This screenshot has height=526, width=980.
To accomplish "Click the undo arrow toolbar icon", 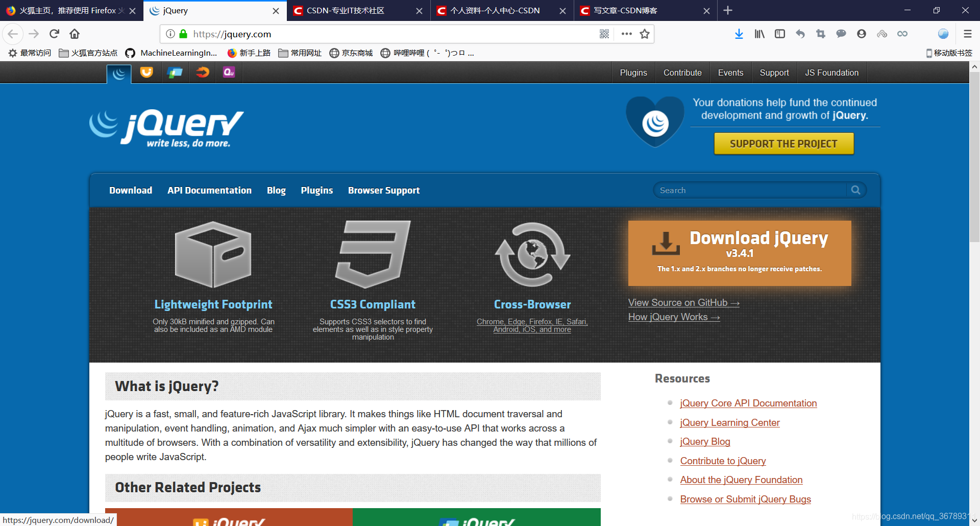I will 800,34.
